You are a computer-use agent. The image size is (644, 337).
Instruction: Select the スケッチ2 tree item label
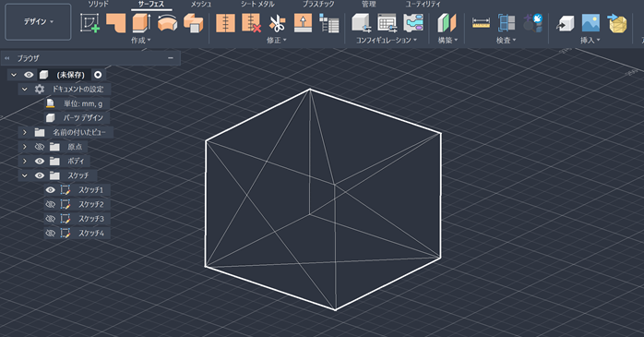[91, 204]
